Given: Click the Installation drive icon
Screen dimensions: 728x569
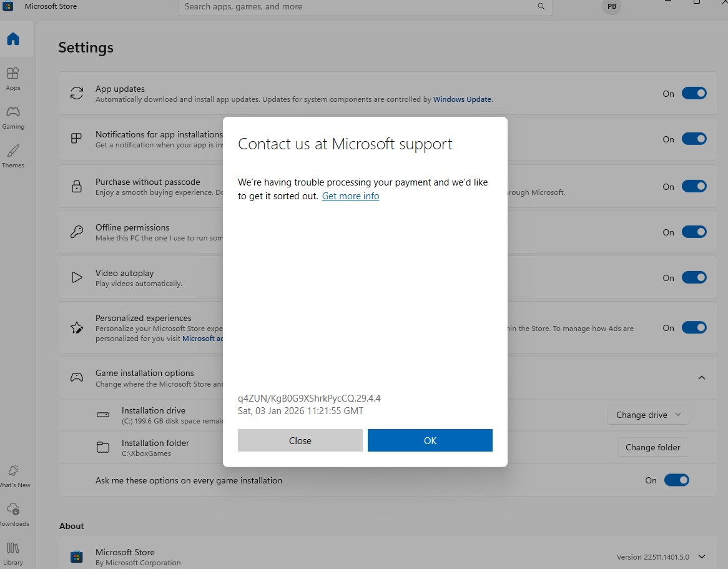Looking at the screenshot, I should [102, 415].
